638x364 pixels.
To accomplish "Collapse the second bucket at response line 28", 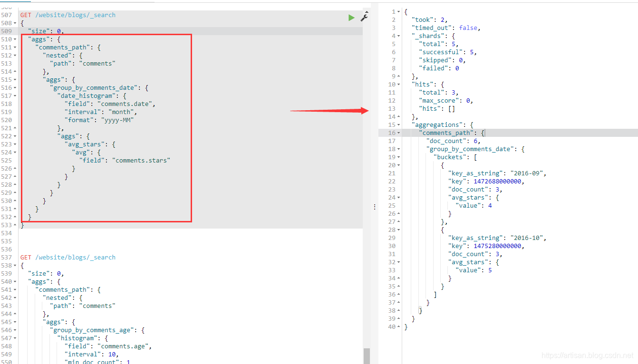I will tap(398, 230).
